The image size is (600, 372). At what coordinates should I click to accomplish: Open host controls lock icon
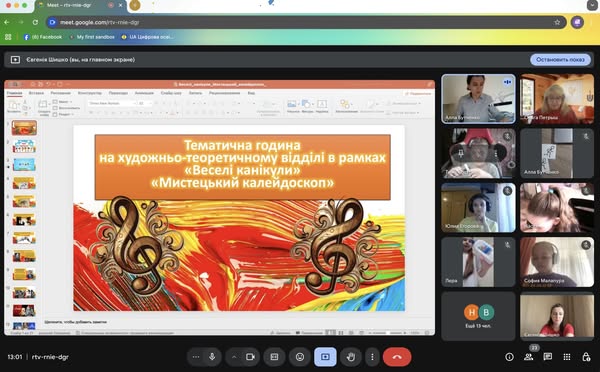586,357
